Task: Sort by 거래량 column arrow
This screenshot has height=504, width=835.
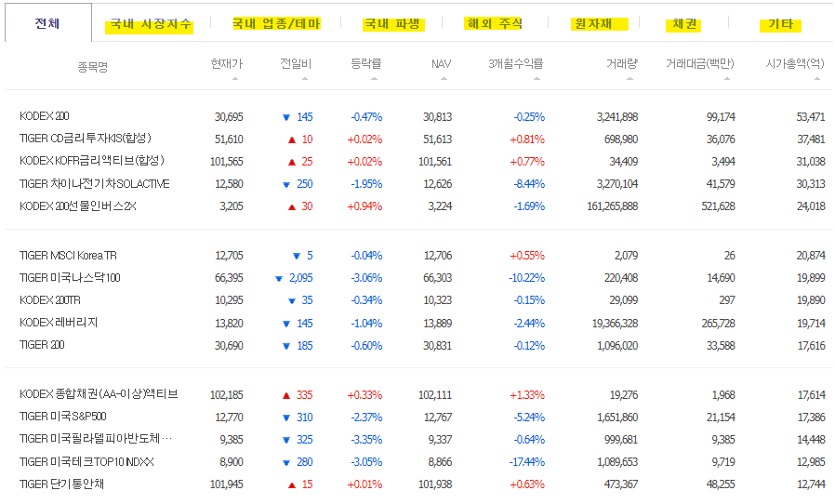Action: pos(630,78)
